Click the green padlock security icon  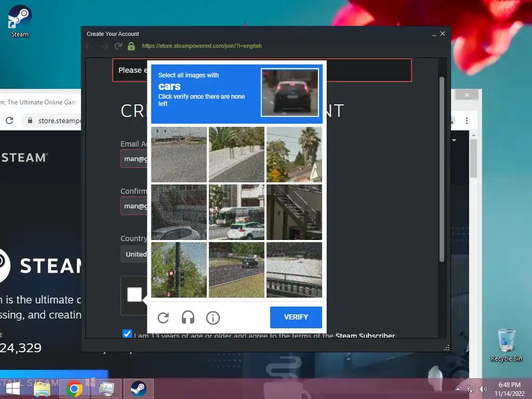point(131,46)
